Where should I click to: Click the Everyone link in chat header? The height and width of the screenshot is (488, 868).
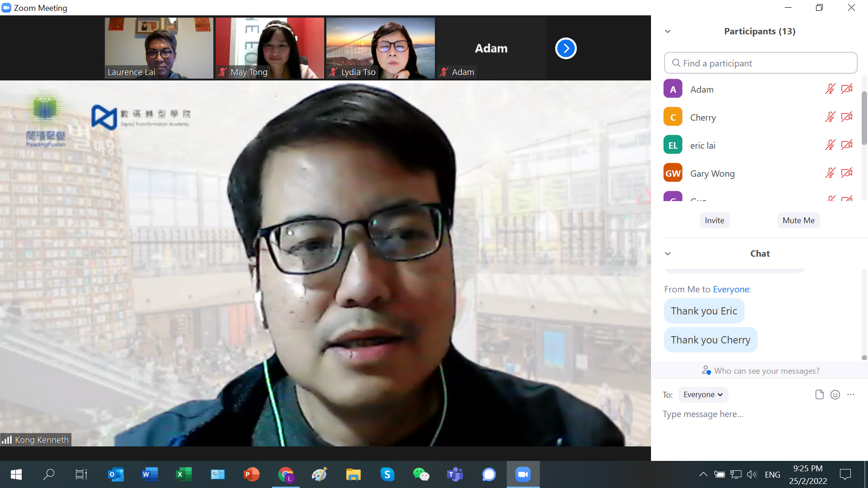tap(731, 289)
